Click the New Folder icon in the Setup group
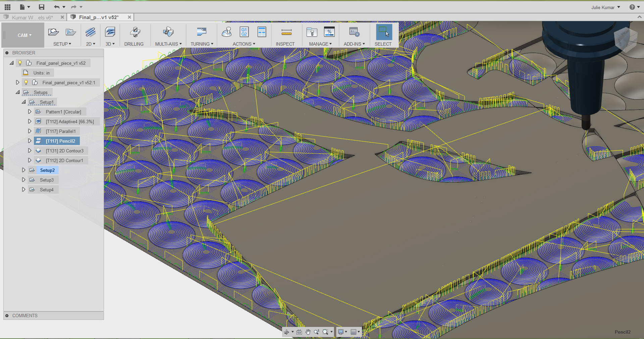Image resolution: width=644 pixels, height=339 pixels. pos(71,32)
